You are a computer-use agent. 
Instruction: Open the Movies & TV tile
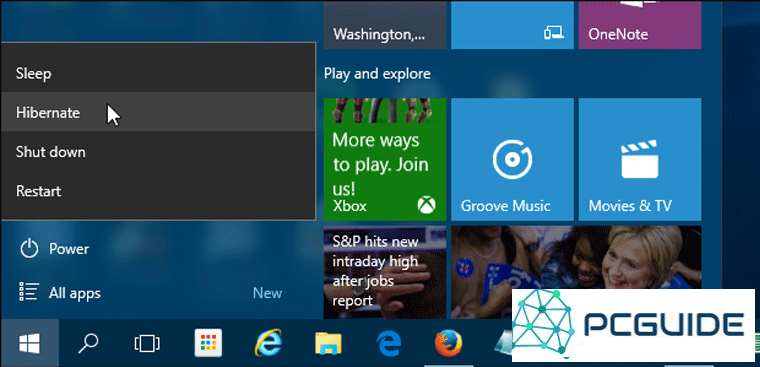click(x=640, y=160)
